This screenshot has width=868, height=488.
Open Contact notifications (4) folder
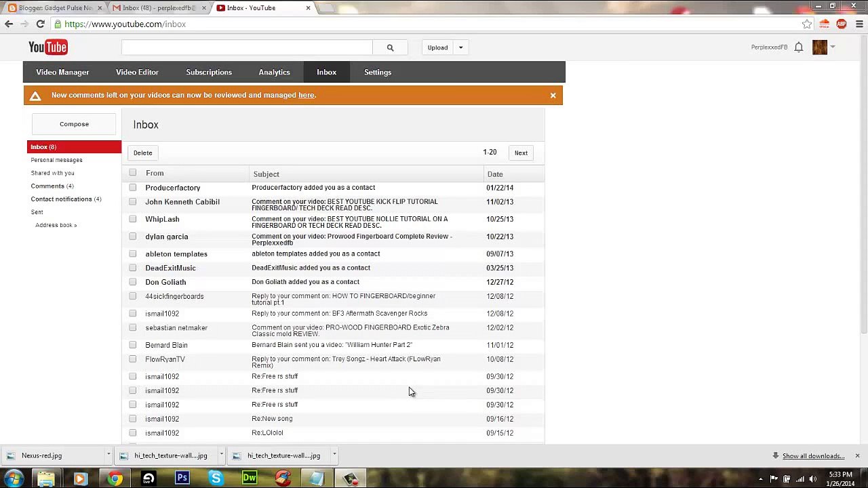click(66, 199)
